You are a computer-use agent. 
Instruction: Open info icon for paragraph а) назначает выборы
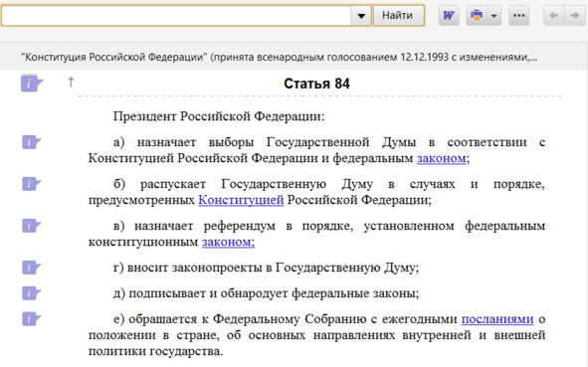click(31, 142)
